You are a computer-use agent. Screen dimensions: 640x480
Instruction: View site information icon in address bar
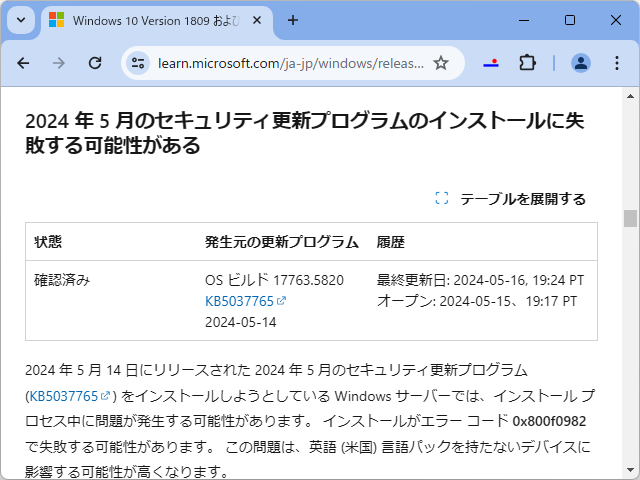tap(138, 63)
